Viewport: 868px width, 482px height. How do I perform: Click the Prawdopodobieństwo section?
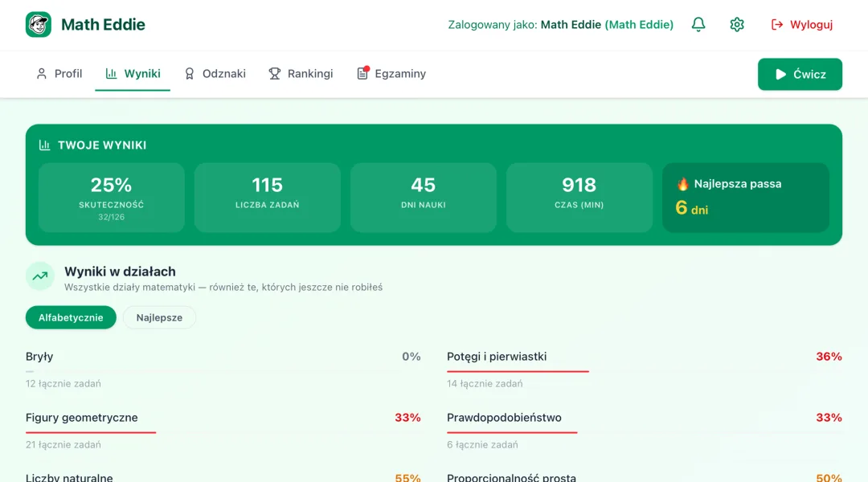(x=645, y=430)
